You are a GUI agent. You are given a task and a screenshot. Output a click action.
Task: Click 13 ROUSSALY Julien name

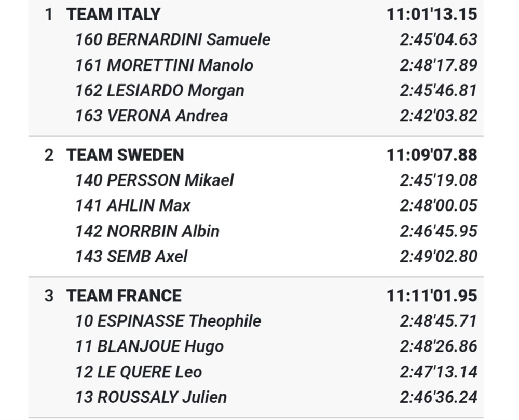[x=151, y=397]
